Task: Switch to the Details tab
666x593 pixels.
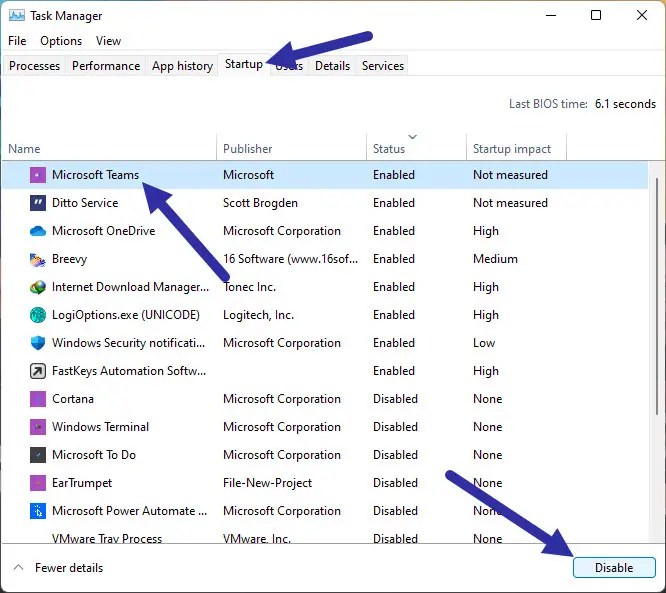Action: (x=333, y=66)
